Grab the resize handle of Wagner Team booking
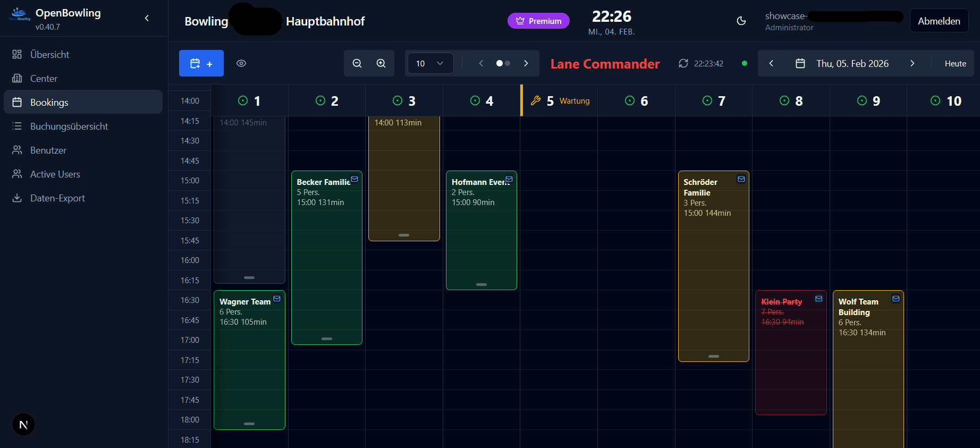Viewport: 980px width, 448px height. (x=249, y=424)
